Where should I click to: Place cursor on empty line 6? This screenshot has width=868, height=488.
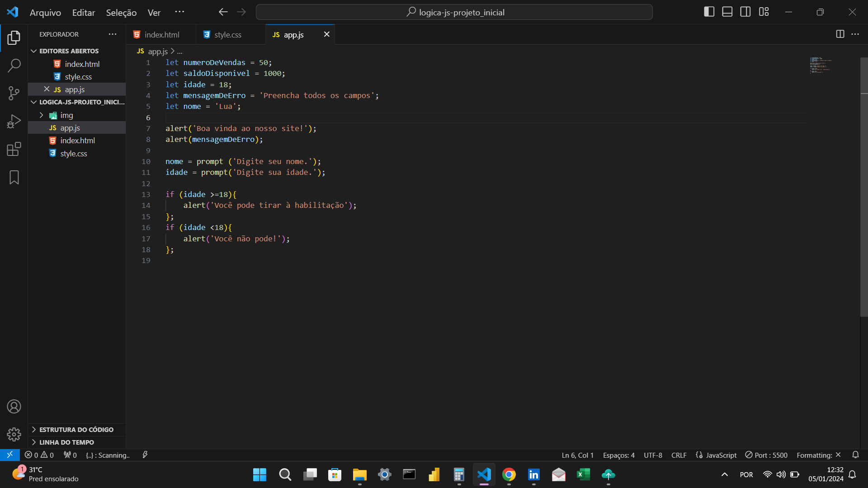pyautogui.click(x=486, y=117)
